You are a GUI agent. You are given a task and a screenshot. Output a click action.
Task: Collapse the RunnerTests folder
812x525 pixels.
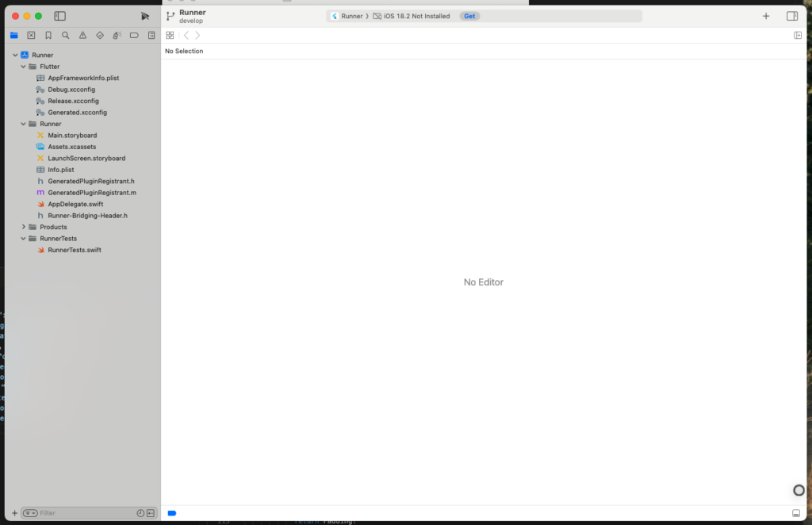(x=23, y=238)
